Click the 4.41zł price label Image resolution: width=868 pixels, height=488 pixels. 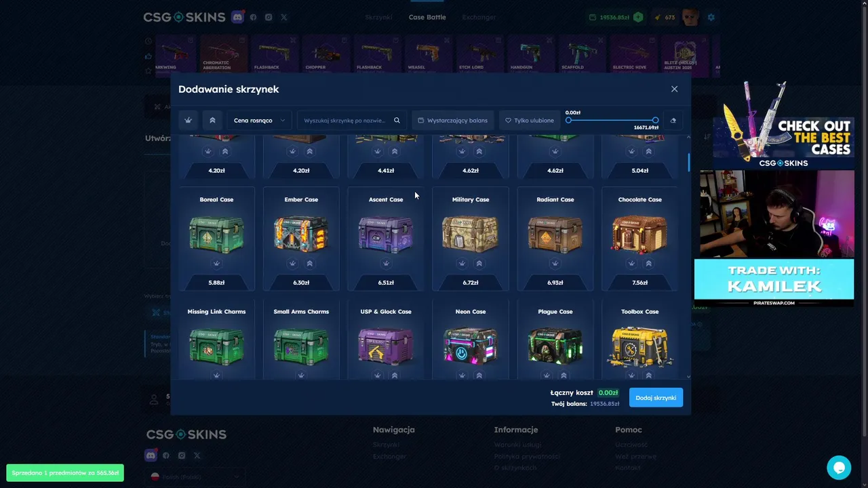coord(386,171)
